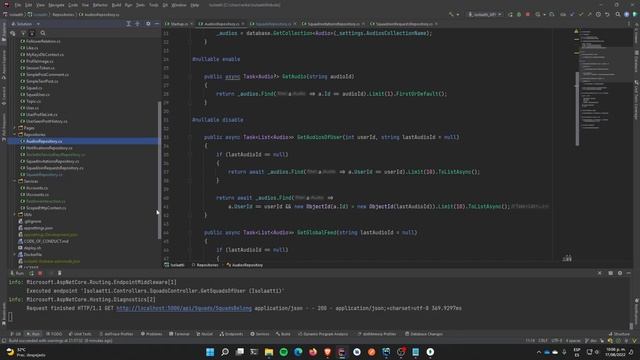Open Spotify from taskbar
The width and height of the screenshot is (640, 360).
[284, 352]
